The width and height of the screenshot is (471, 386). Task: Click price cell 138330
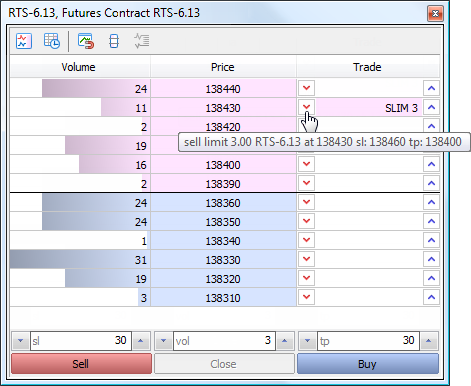click(223, 260)
